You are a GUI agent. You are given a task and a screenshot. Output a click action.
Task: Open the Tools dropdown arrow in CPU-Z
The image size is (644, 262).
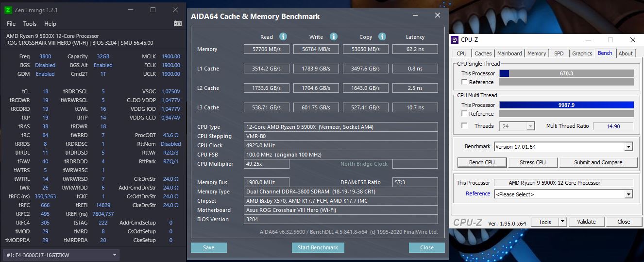[x=562, y=222]
